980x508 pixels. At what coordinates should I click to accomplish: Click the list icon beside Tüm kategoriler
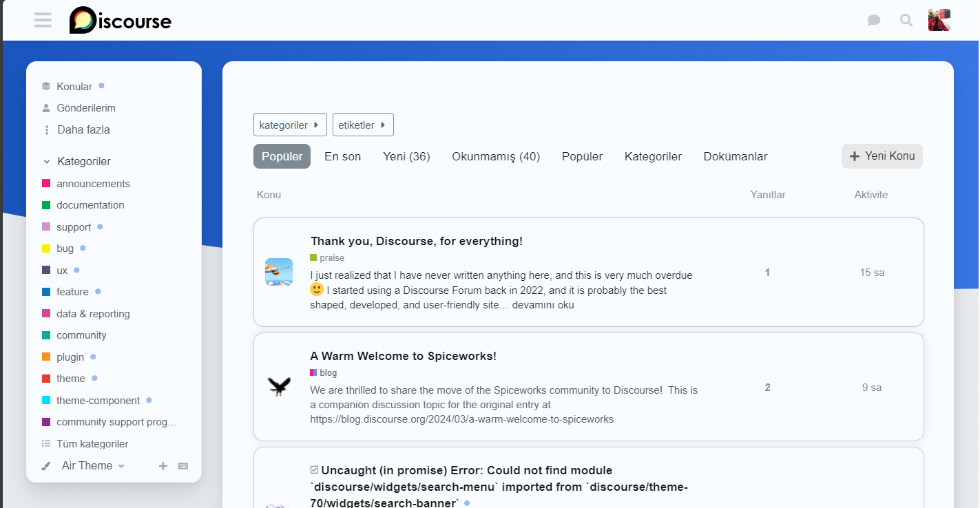point(46,444)
